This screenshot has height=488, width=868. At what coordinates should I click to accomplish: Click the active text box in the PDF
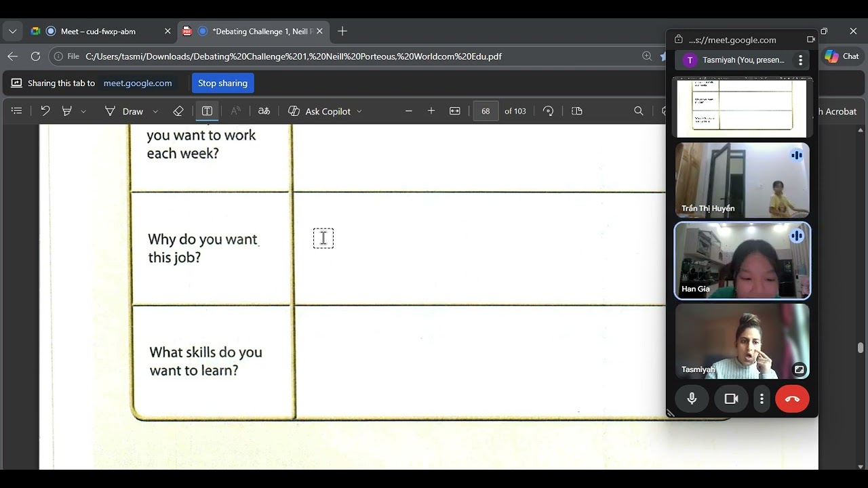point(323,239)
